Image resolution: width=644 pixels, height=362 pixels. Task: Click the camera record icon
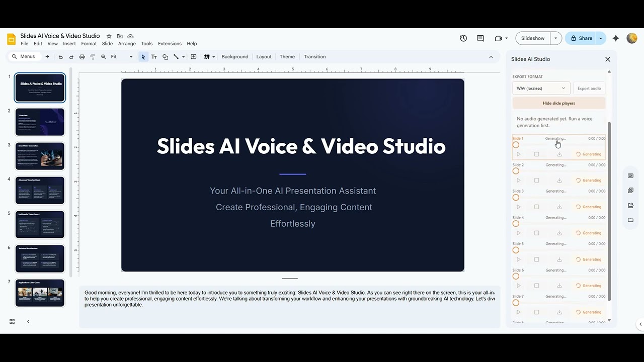point(498,38)
